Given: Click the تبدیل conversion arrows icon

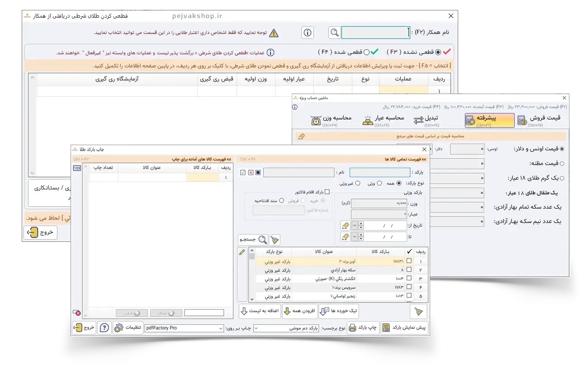Looking at the screenshot, I should 425,120.
